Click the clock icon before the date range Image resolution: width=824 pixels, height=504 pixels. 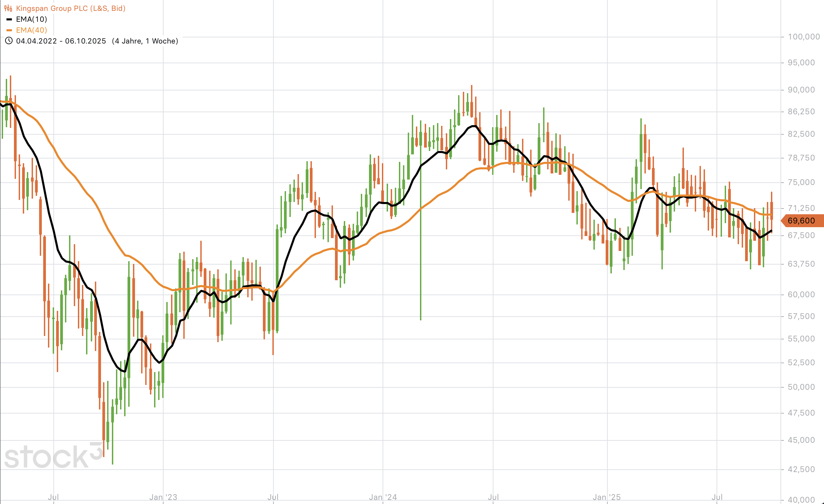click(x=9, y=41)
